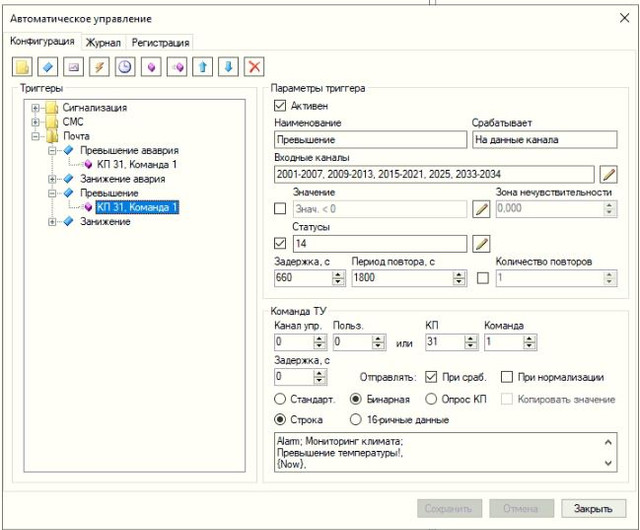Edit value condition with pencil icon
The height and width of the screenshot is (530, 640).
point(481,209)
